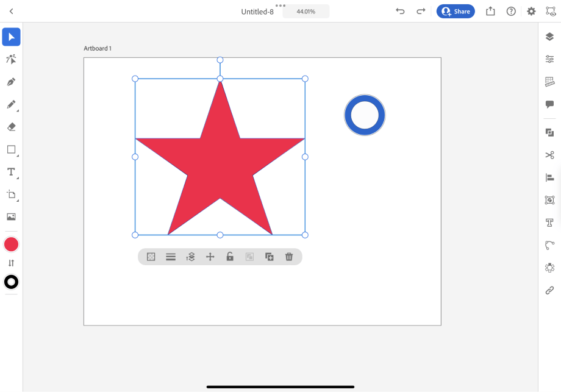Click duplicate icon in context bar
The width and height of the screenshot is (561, 392).
pos(270,257)
